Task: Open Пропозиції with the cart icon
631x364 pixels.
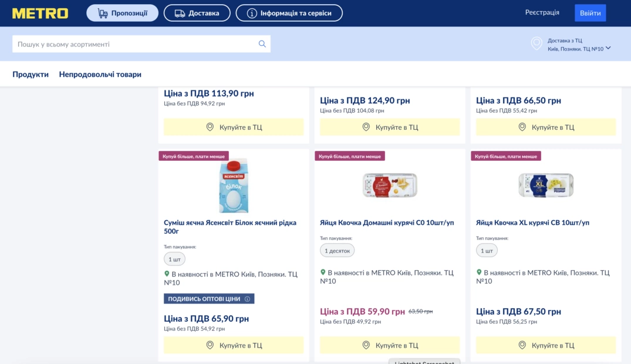Action: [122, 13]
